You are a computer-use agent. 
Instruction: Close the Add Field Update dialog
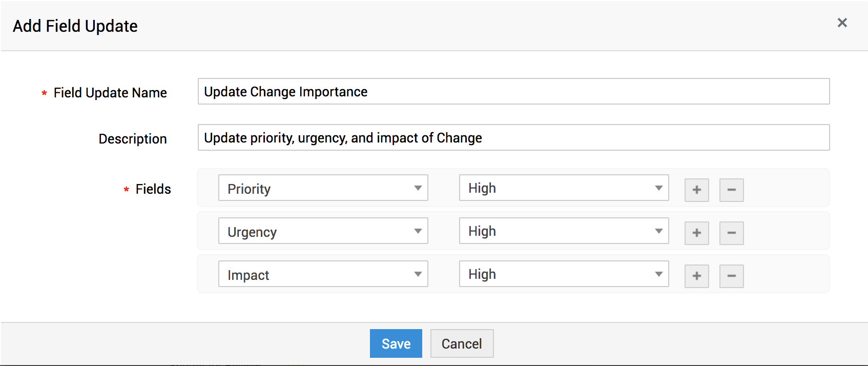(x=842, y=23)
